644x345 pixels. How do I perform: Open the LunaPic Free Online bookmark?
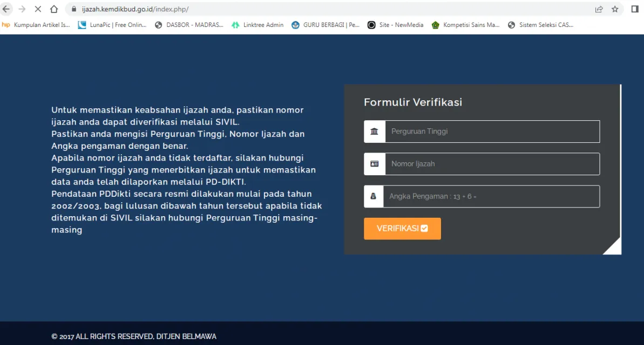point(112,25)
